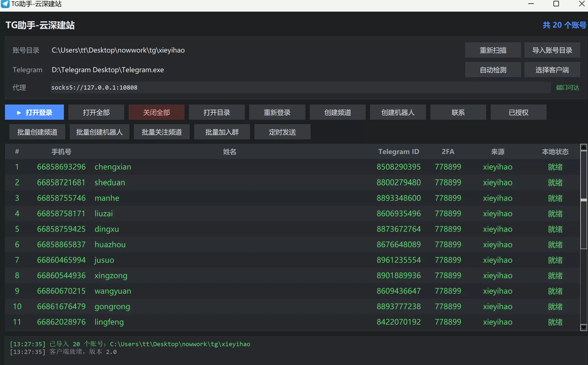Click the 已授权 button
The height and width of the screenshot is (365, 588).
tap(518, 112)
